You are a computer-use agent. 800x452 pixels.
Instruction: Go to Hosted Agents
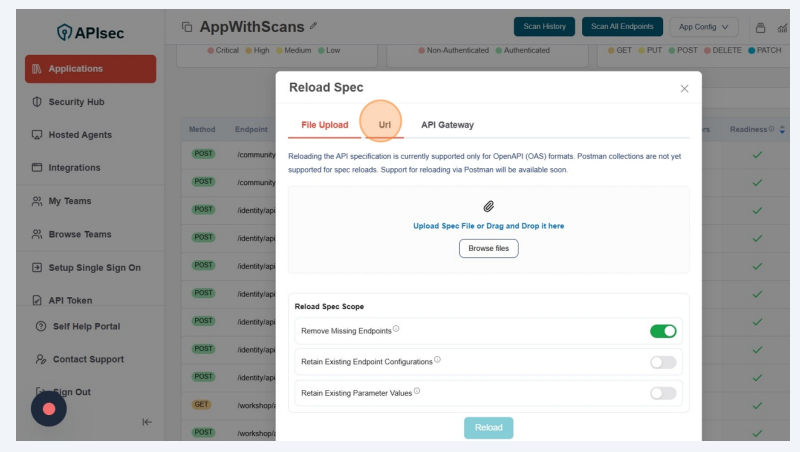80,135
